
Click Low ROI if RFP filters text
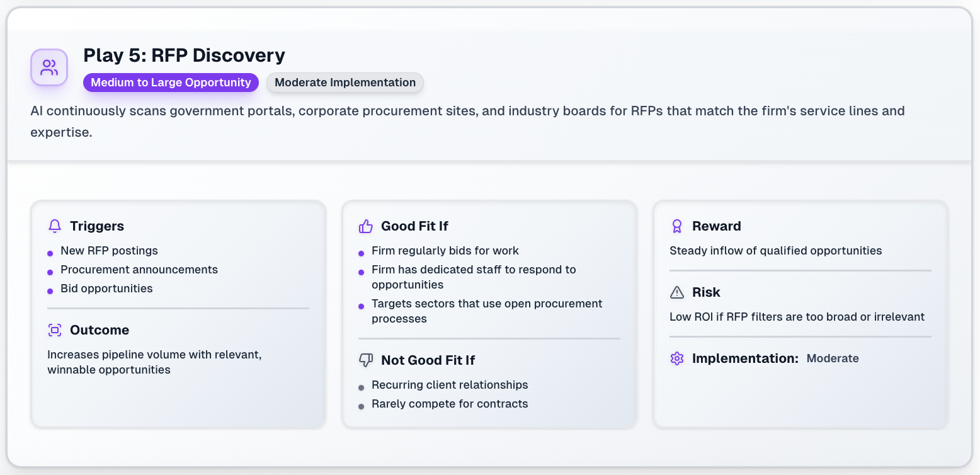(x=797, y=317)
